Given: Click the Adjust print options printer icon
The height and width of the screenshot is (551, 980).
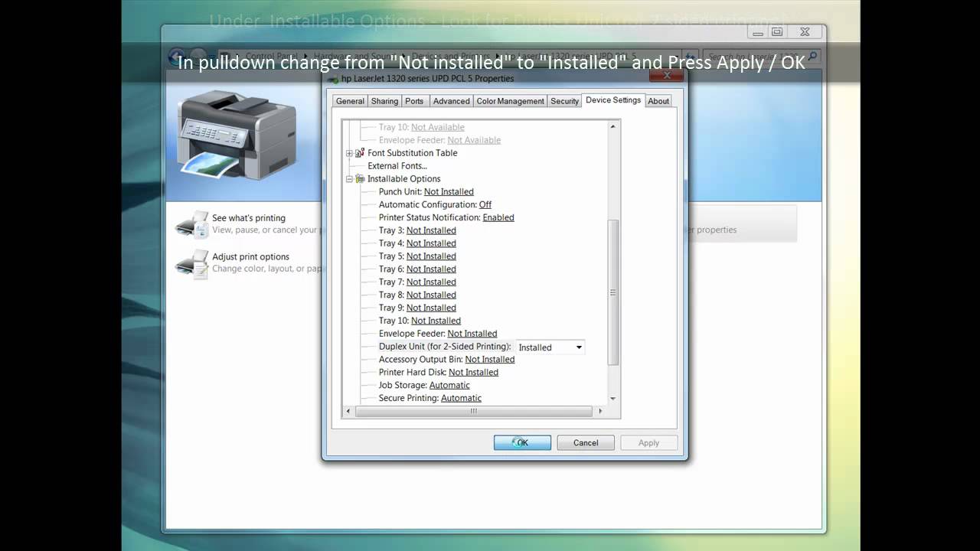Looking at the screenshot, I should 191,263.
